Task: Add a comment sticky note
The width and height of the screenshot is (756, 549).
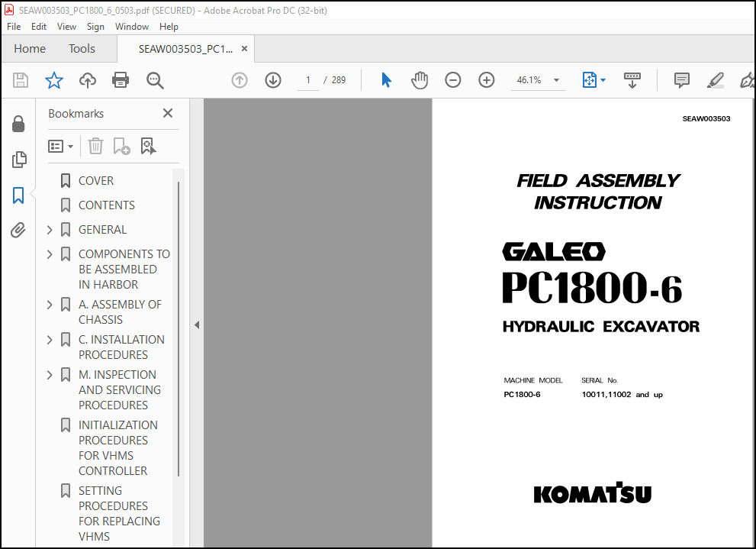Action: tap(681, 80)
